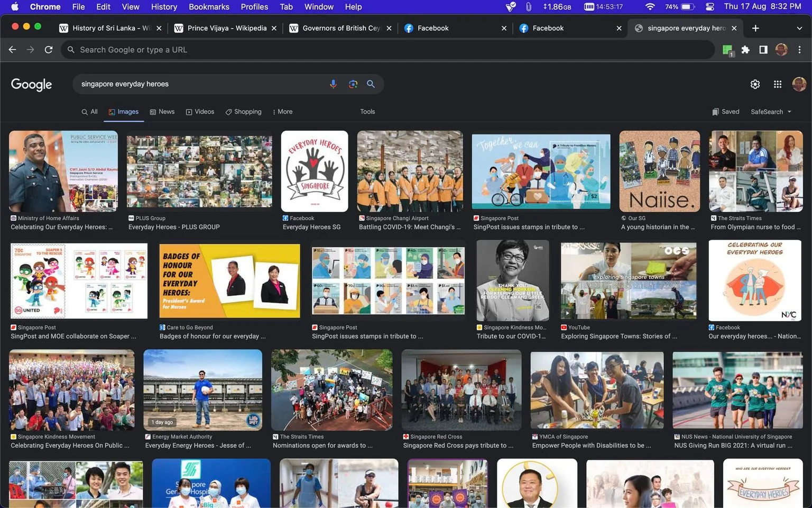812x508 pixels.
Task: Click the Chrome address bar field
Action: coord(389,50)
